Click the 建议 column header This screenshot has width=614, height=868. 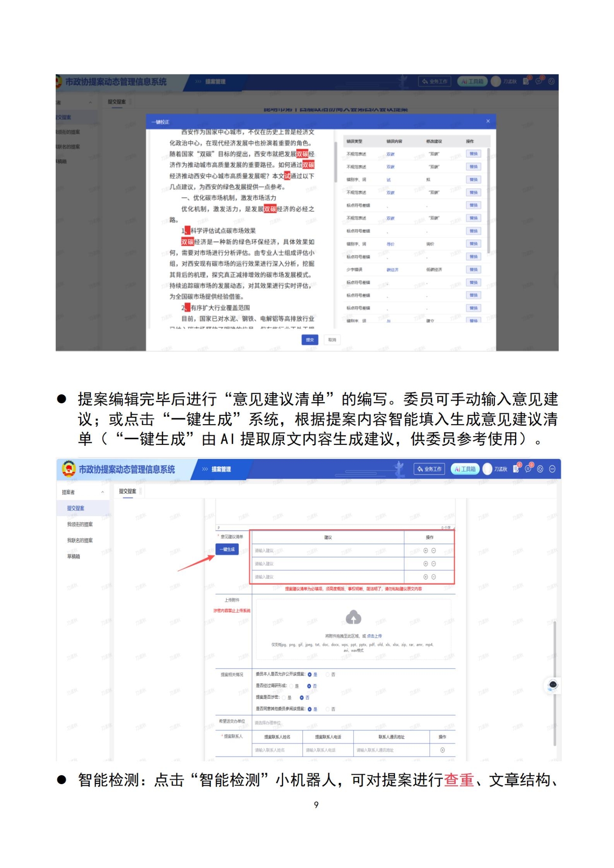click(328, 537)
